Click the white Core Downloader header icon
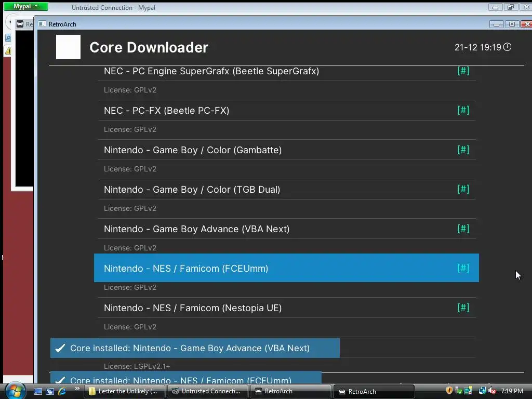532x399 pixels. [68, 47]
